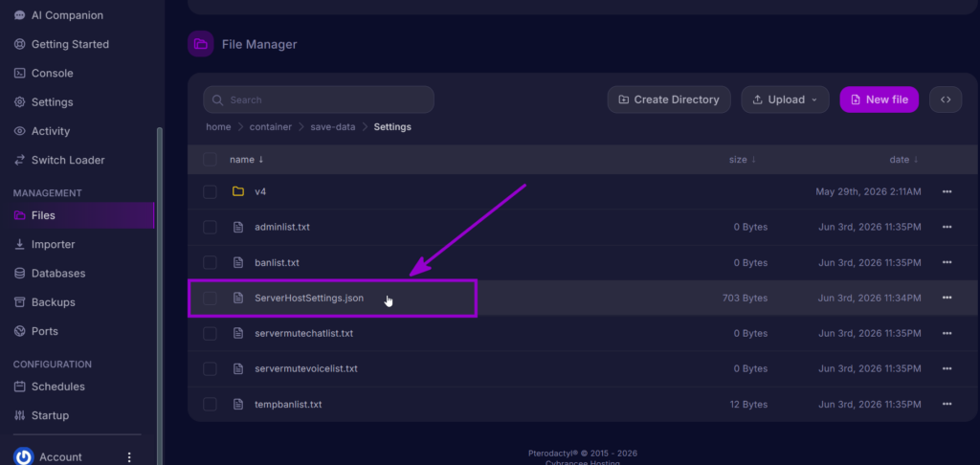
Task: Select the adminlist.txt checkbox
Action: (x=210, y=227)
